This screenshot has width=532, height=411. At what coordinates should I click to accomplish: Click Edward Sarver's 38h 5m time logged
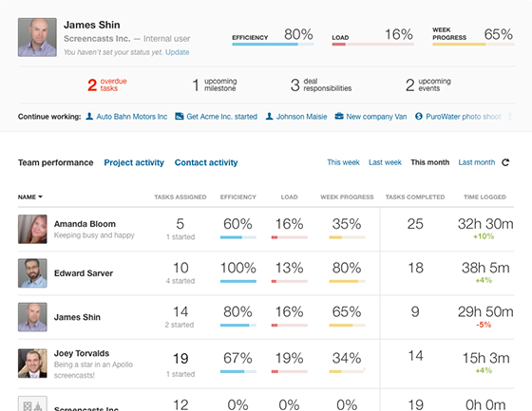pos(485,268)
